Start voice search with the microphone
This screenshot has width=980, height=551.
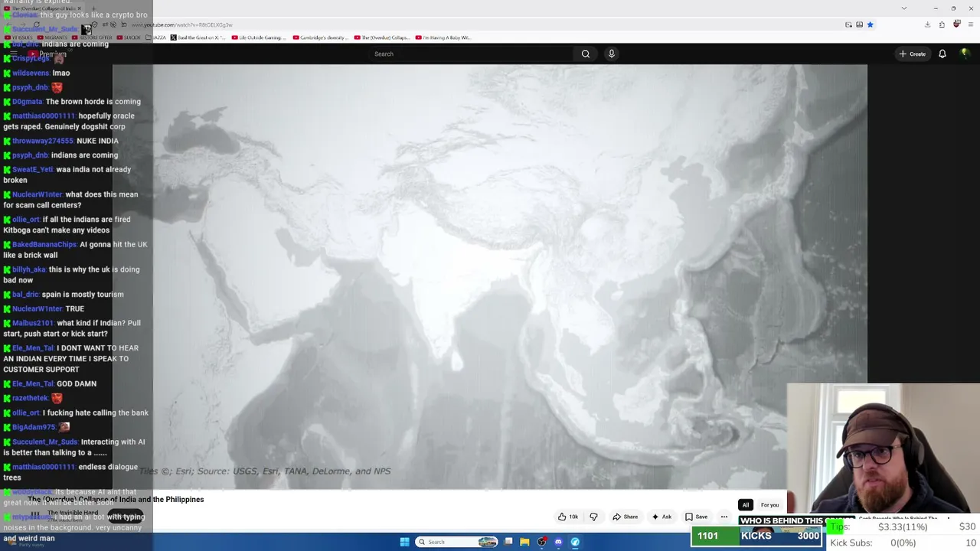pyautogui.click(x=611, y=54)
